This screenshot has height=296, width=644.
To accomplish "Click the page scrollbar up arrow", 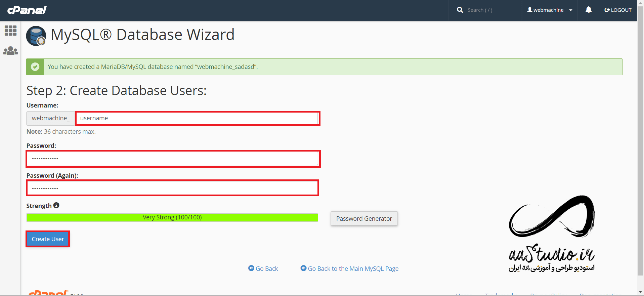I will pyautogui.click(x=640, y=3).
